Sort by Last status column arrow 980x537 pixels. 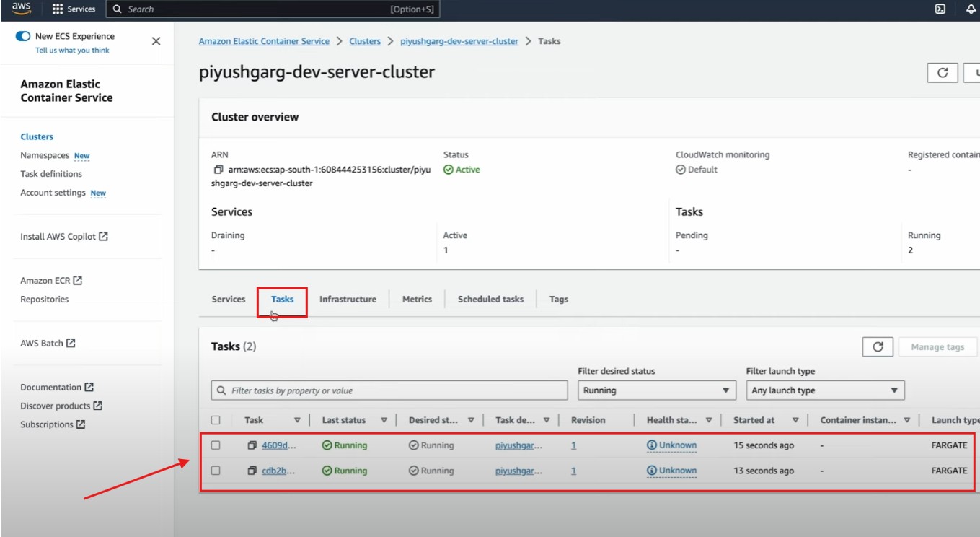[x=384, y=420]
